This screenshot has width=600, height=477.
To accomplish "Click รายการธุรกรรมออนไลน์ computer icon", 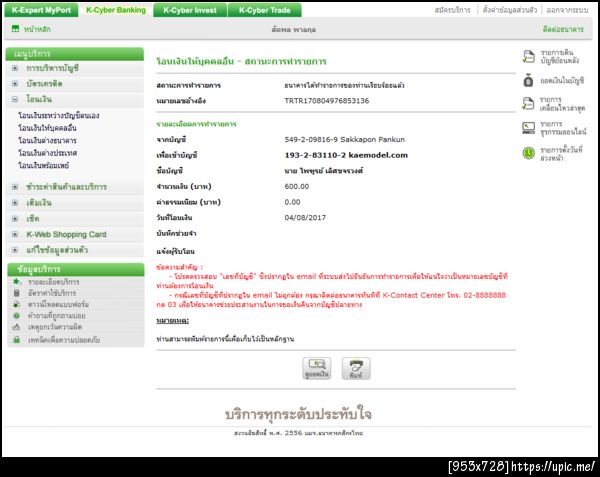I will 528,128.
